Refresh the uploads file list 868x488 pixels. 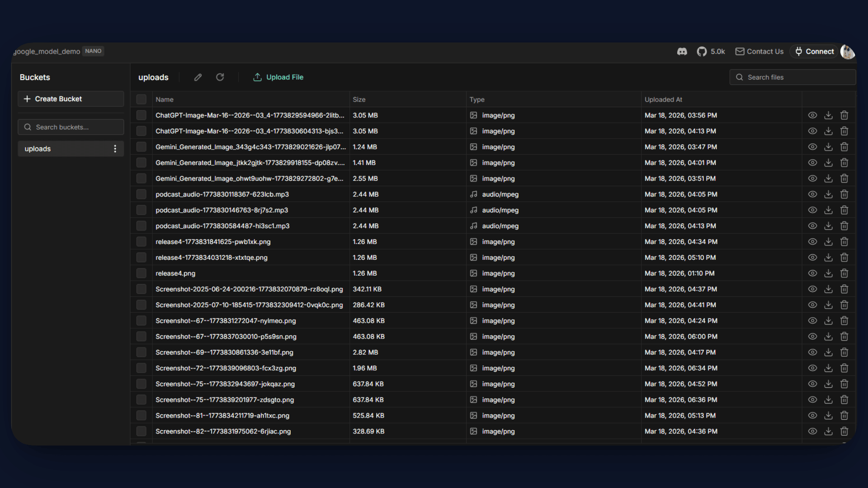(220, 77)
